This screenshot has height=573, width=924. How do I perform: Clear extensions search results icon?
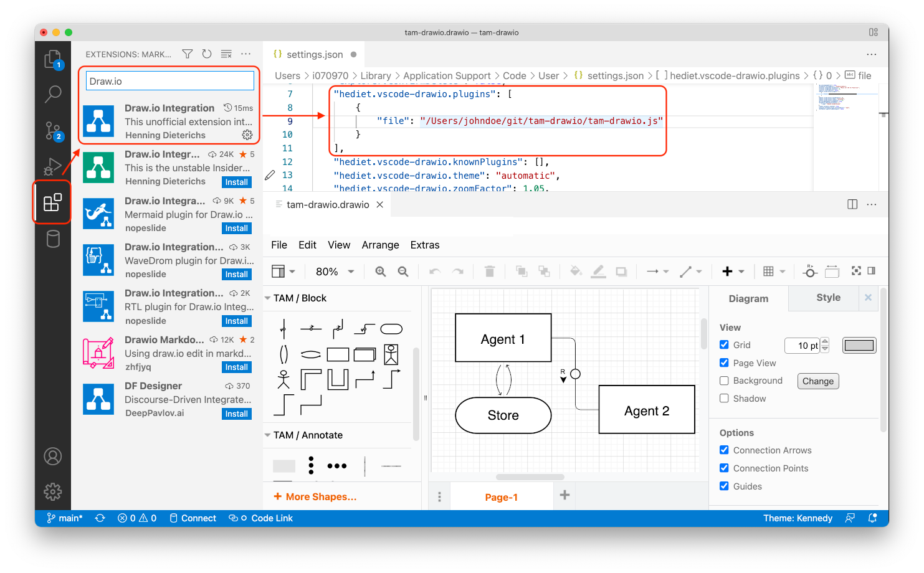click(x=226, y=54)
